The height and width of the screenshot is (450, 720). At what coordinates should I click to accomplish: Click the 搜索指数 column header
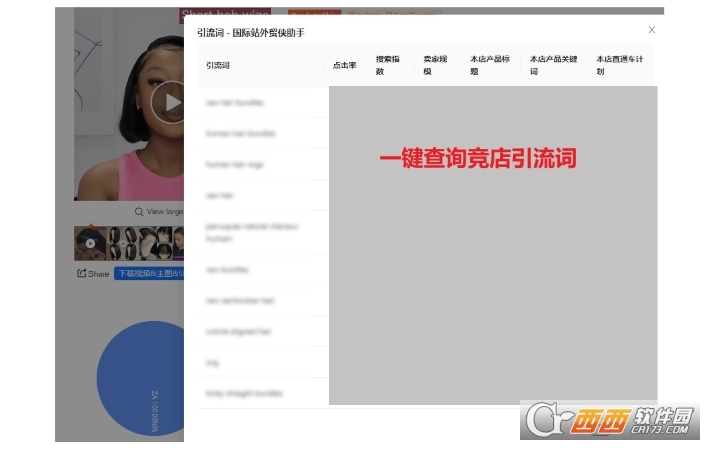[x=387, y=65]
